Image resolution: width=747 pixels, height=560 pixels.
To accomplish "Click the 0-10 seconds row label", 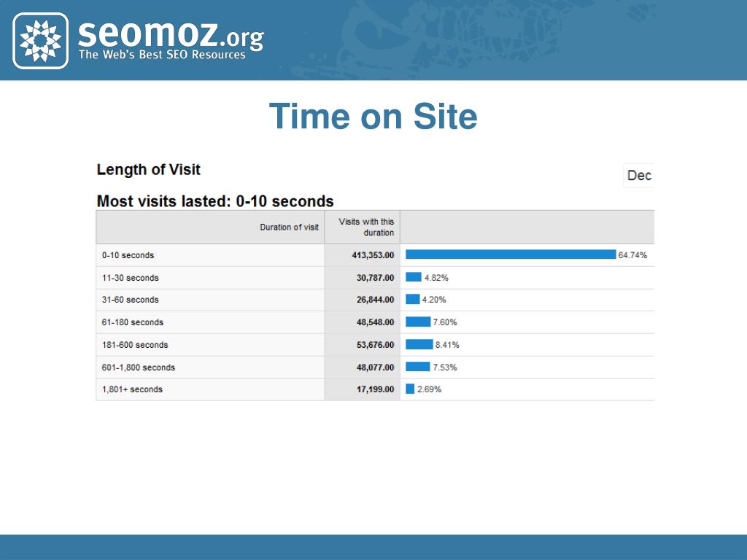I will 128,255.
